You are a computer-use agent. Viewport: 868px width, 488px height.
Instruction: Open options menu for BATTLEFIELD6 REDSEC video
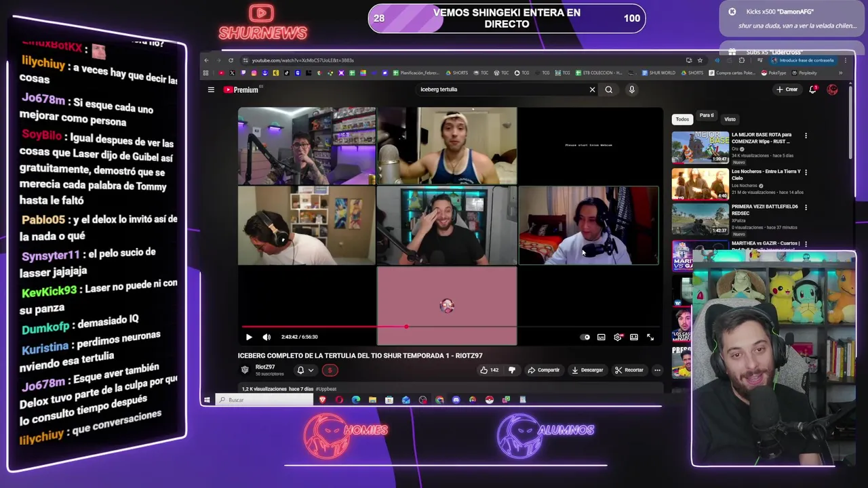[x=806, y=207]
